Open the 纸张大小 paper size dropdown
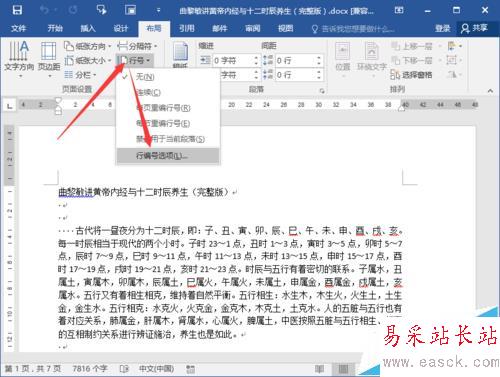500x377 pixels. point(88,61)
